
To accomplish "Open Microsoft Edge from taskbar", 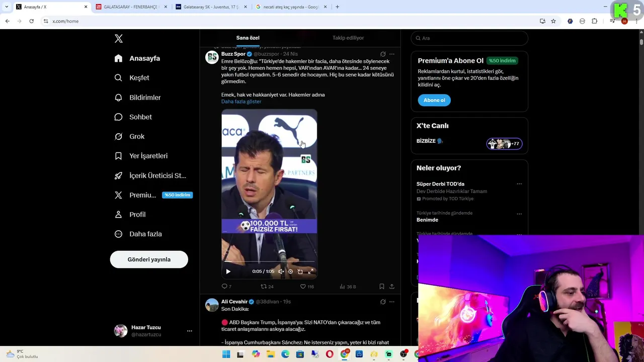I will (x=285, y=354).
